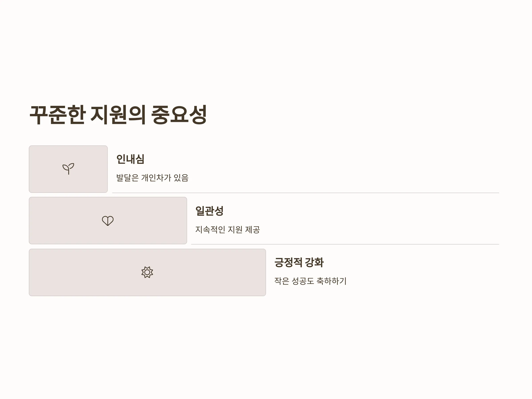Click the sun icon beside 긍정적 강화
The image size is (532, 399).
(x=147, y=272)
